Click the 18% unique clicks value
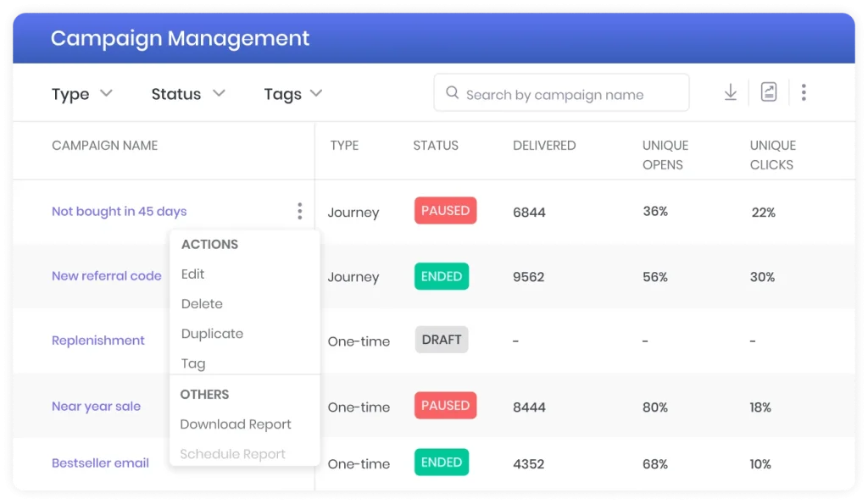 click(760, 407)
